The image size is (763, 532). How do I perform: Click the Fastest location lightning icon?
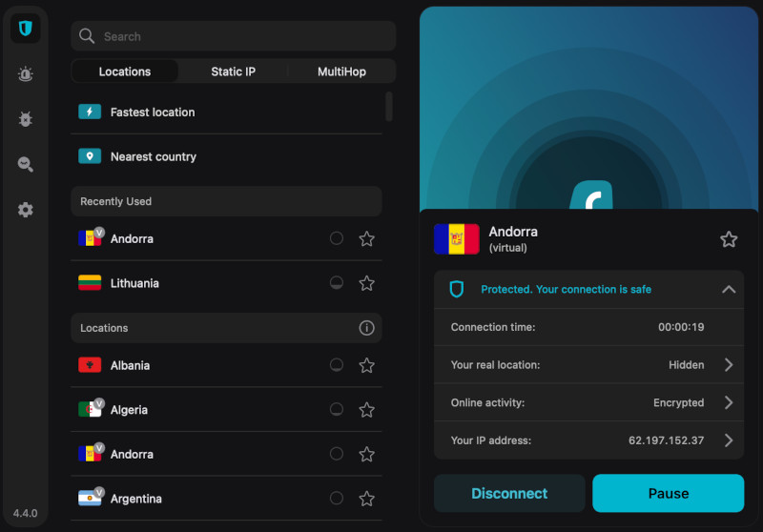click(90, 112)
